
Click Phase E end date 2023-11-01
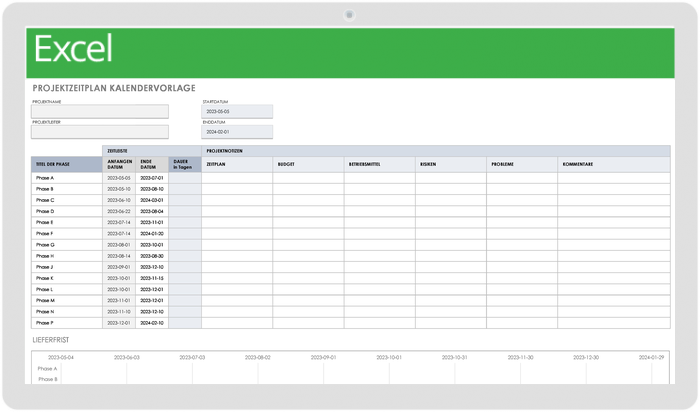tap(152, 222)
